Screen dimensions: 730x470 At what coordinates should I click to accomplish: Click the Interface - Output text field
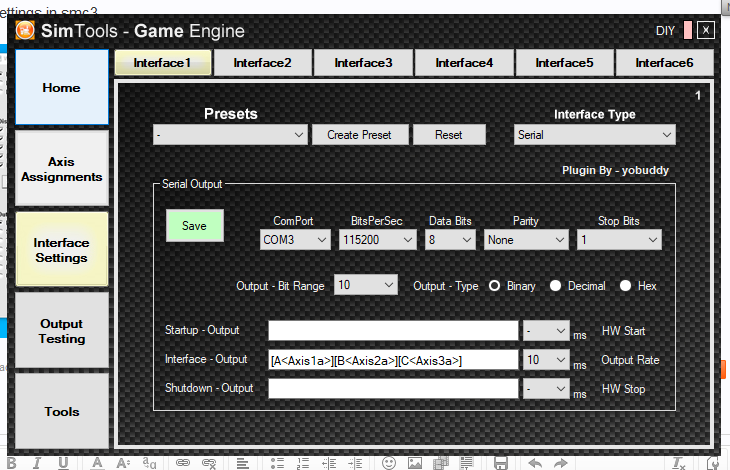pos(393,360)
